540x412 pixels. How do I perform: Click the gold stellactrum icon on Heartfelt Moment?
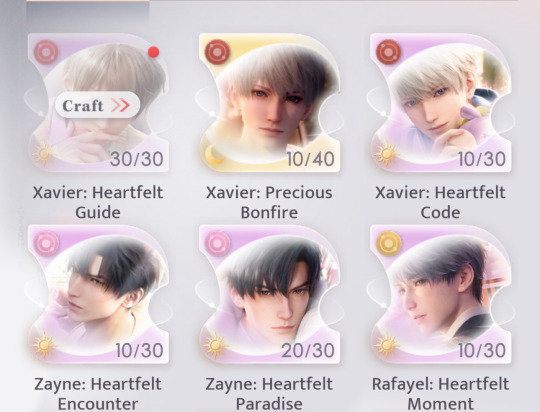tap(388, 244)
